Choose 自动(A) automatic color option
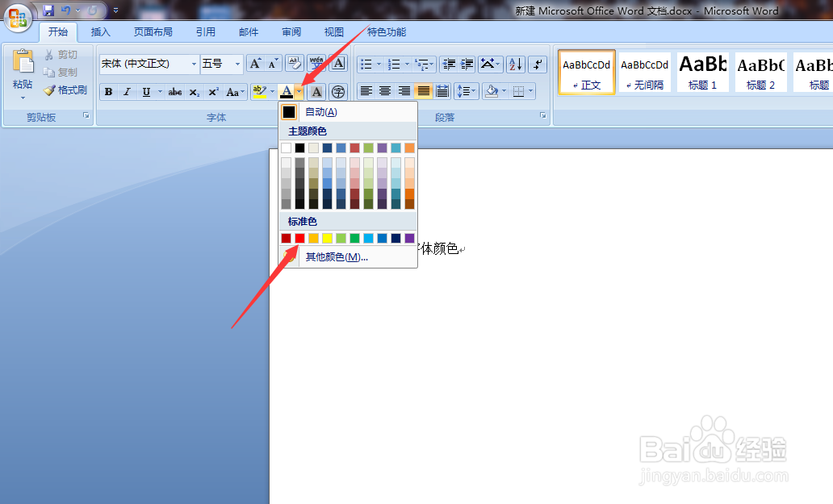Screen dimensions: 833x504 coord(348,112)
